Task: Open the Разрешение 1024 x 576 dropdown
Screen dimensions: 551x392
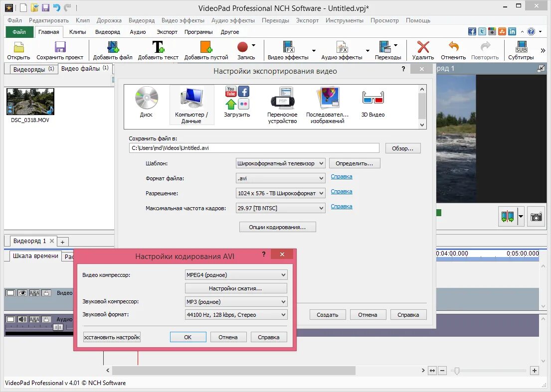Action: (x=280, y=193)
